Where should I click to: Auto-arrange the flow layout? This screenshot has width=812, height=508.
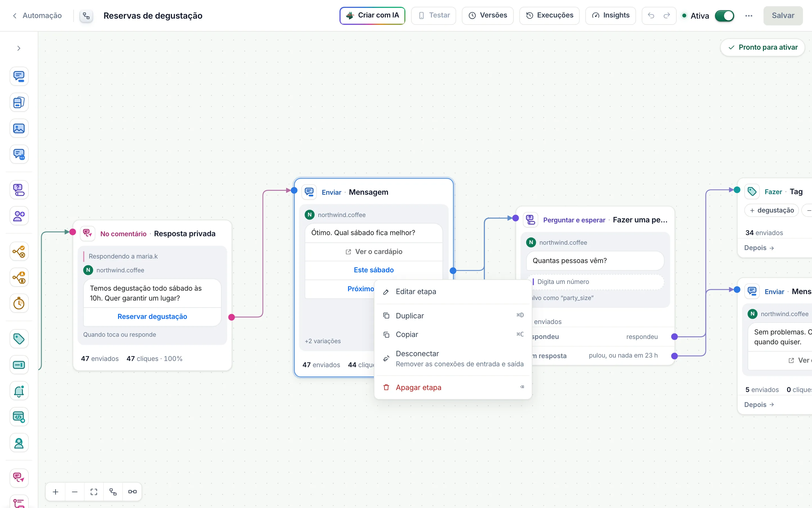coord(113,492)
